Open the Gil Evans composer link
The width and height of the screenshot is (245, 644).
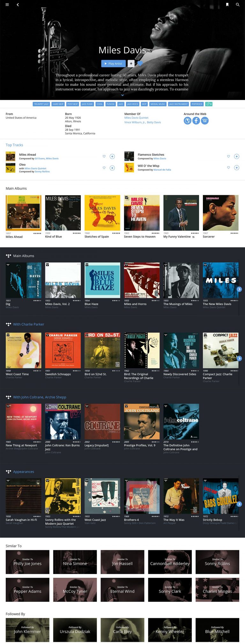coord(40,159)
